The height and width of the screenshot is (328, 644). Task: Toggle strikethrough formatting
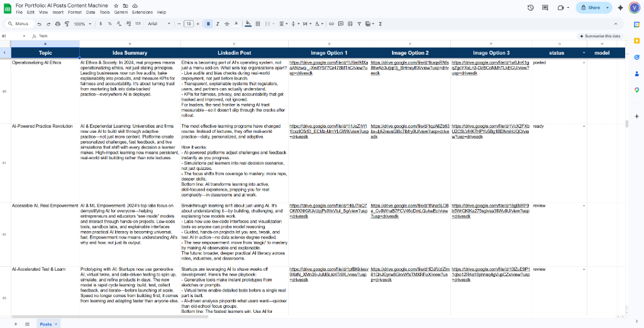click(x=227, y=24)
